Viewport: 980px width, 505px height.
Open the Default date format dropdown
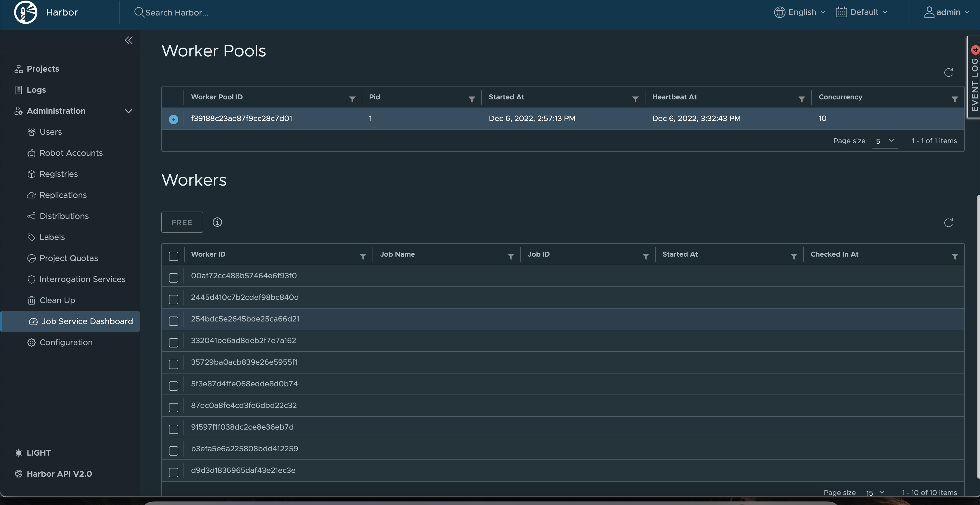(x=862, y=12)
